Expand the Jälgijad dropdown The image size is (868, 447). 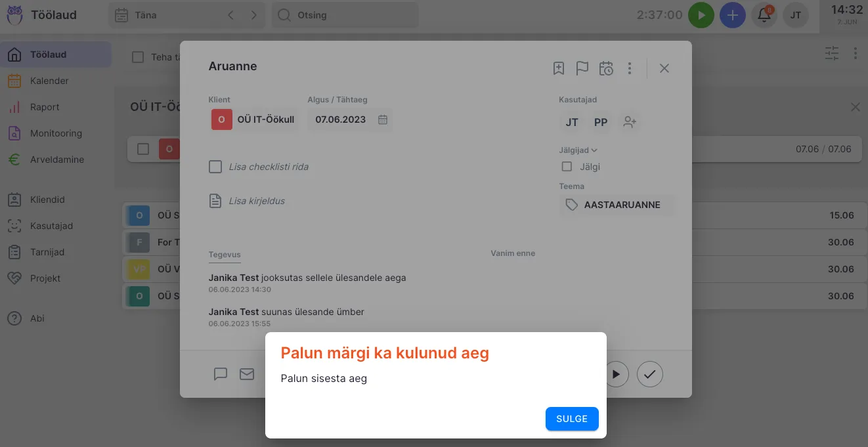pos(578,150)
